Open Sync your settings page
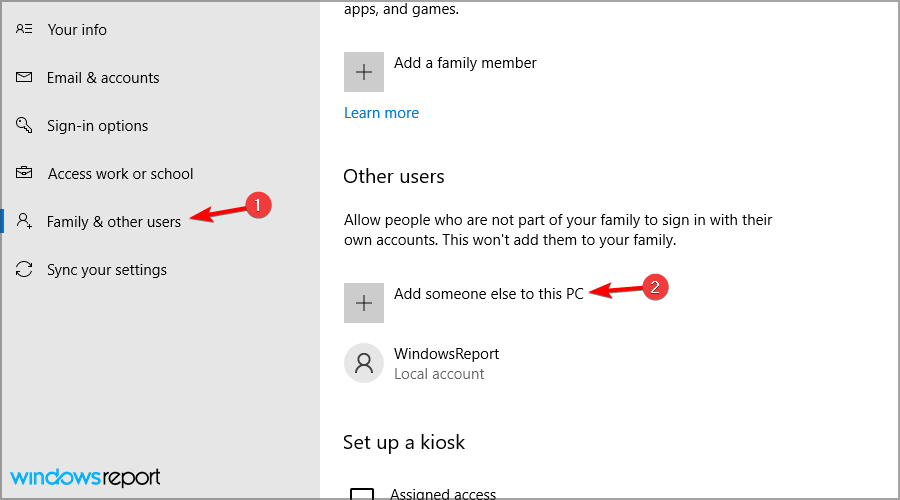 pyautogui.click(x=107, y=270)
